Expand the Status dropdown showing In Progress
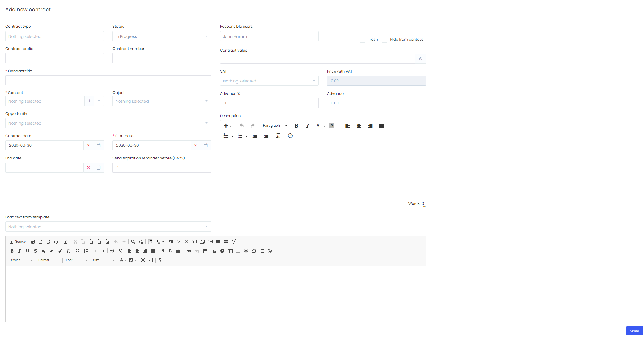The width and height of the screenshot is (644, 340). [162, 36]
